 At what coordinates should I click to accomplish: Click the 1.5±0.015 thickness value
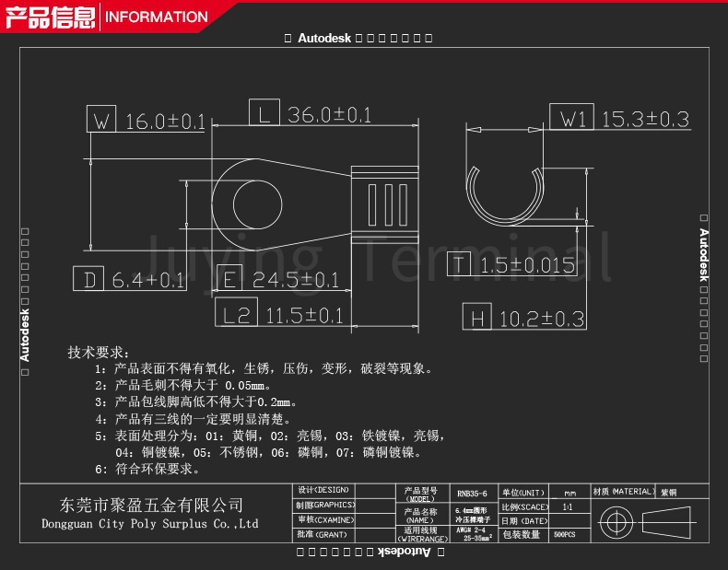click(x=528, y=266)
